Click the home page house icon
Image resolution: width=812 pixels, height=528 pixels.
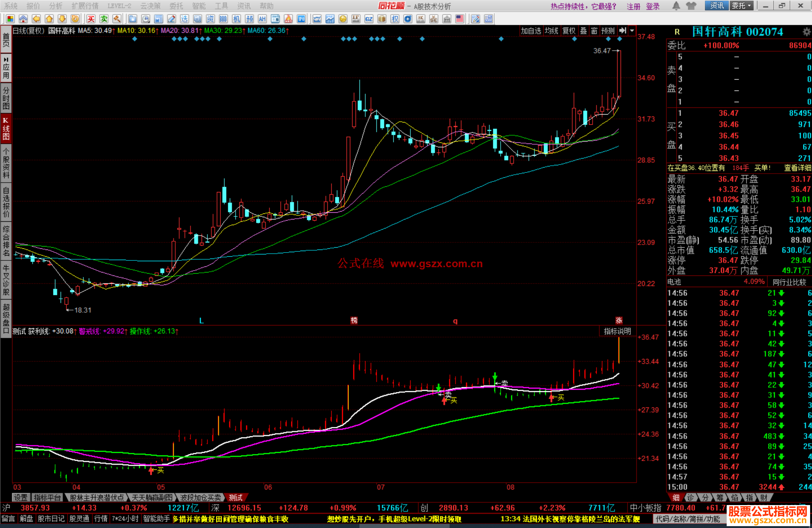(23, 19)
